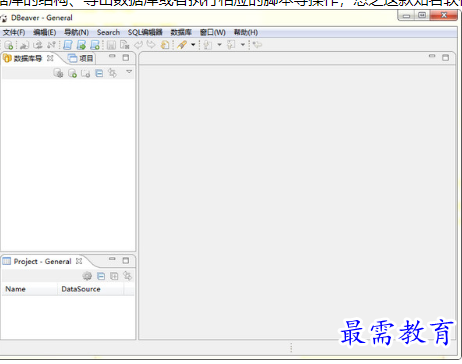Viewport: 462px width, 364px height.
Task: Toggle Link with Editor in Project panel
Action: 128,276
